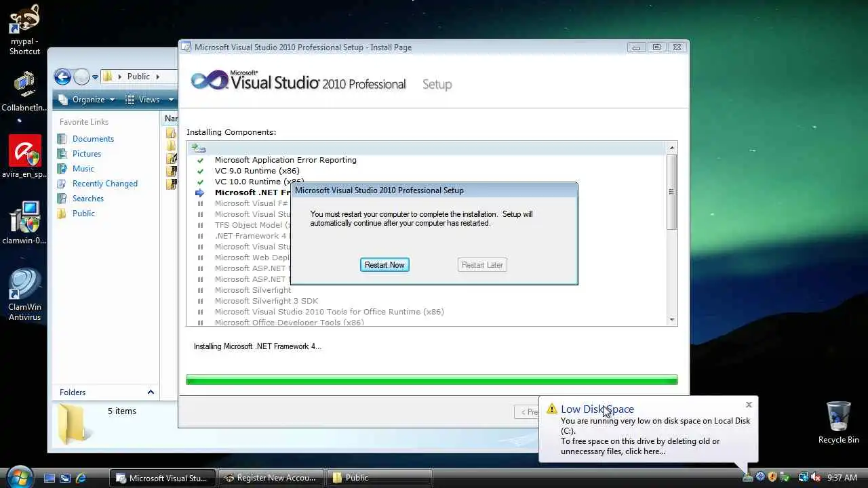Close the Low Disk Space balloon
Image resolution: width=868 pixels, height=488 pixels.
[x=749, y=405]
